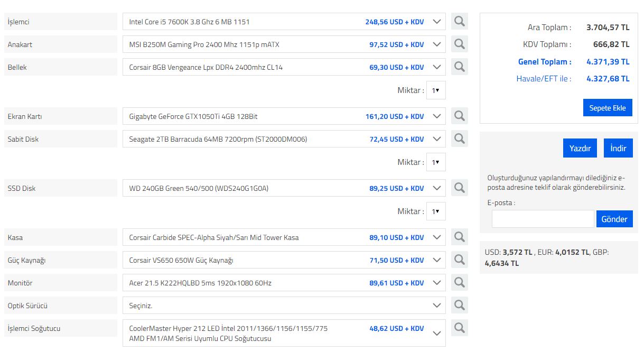Viewport: 644px width, 351px height.
Task: Click the Monitör row magnifier icon
Action: (x=460, y=282)
